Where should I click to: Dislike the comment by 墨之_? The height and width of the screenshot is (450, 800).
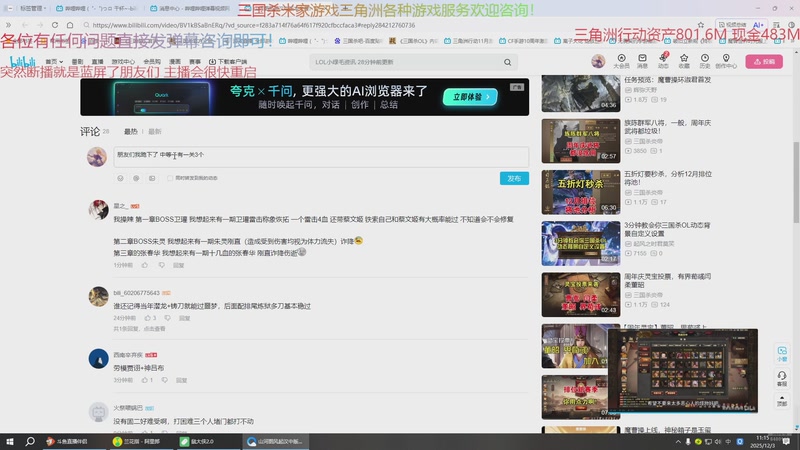pyautogui.click(x=161, y=265)
